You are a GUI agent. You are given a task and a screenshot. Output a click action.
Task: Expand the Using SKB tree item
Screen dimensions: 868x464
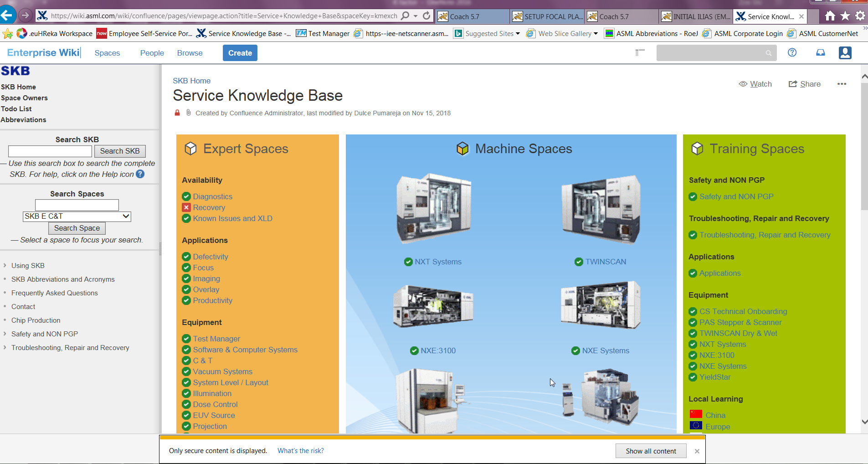coord(5,265)
